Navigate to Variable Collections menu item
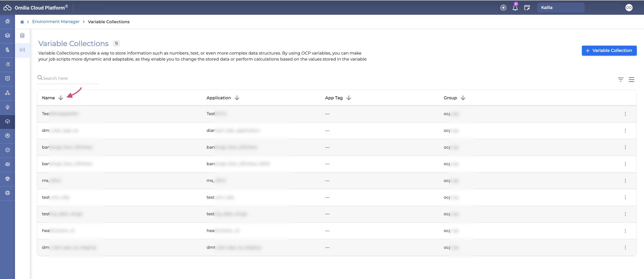The height and width of the screenshot is (279, 644). (22, 50)
